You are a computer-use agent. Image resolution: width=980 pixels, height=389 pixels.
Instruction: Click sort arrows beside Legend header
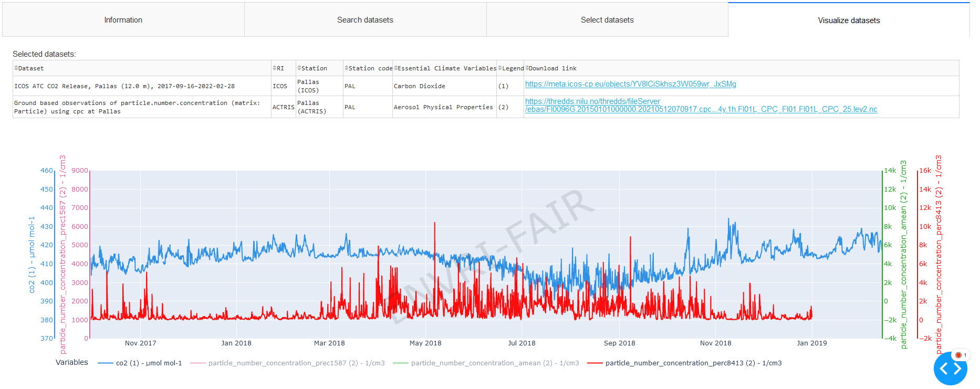point(500,68)
